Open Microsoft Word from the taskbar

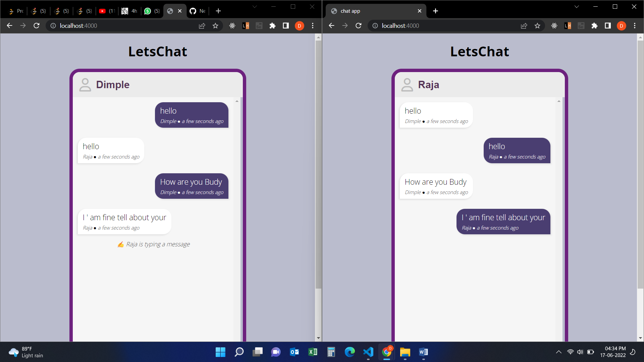[x=423, y=352]
